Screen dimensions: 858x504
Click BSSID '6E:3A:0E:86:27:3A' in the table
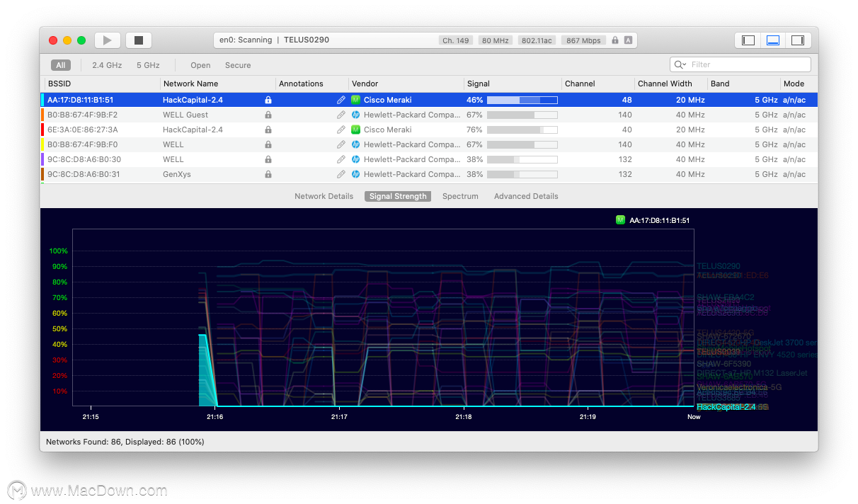[x=83, y=130]
